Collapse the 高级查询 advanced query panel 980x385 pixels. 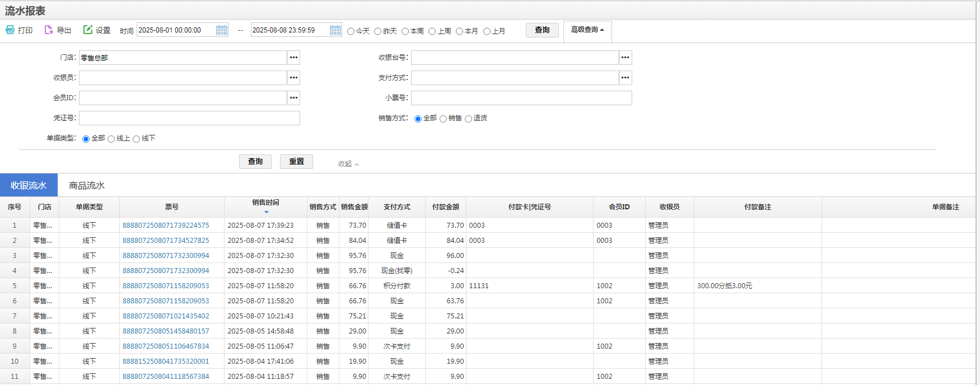(x=587, y=30)
